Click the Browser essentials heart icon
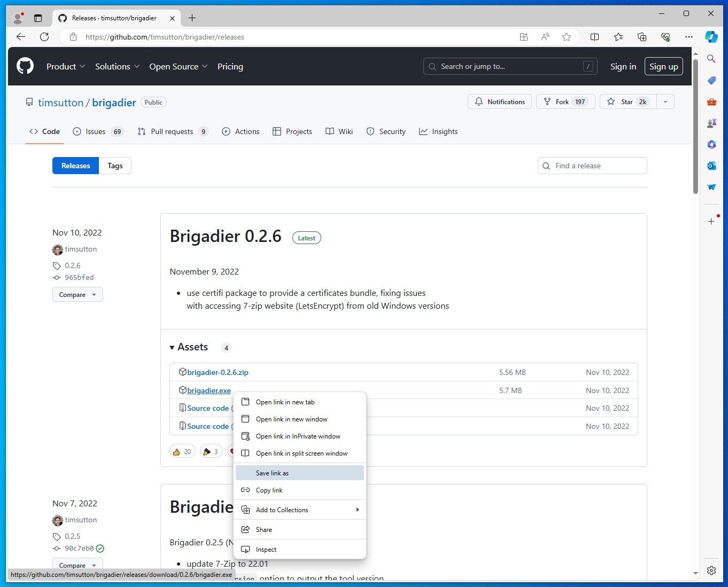This screenshot has height=587, width=728. pyautogui.click(x=665, y=37)
